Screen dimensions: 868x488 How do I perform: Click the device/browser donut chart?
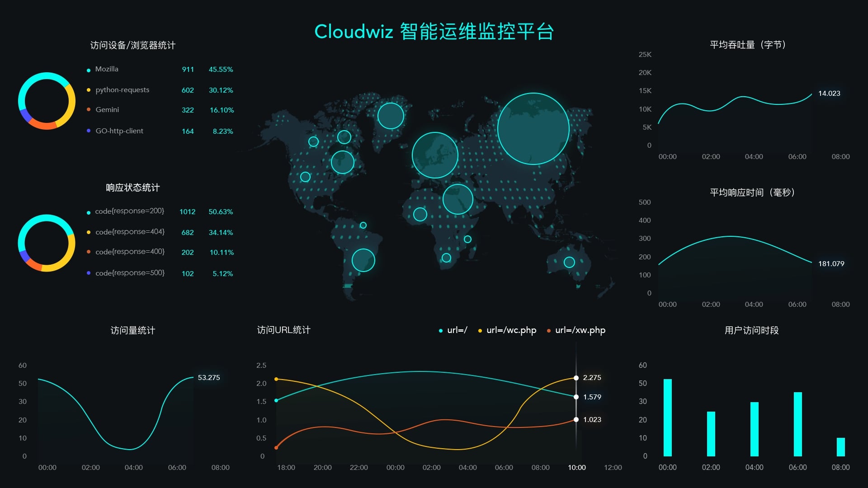(x=47, y=101)
